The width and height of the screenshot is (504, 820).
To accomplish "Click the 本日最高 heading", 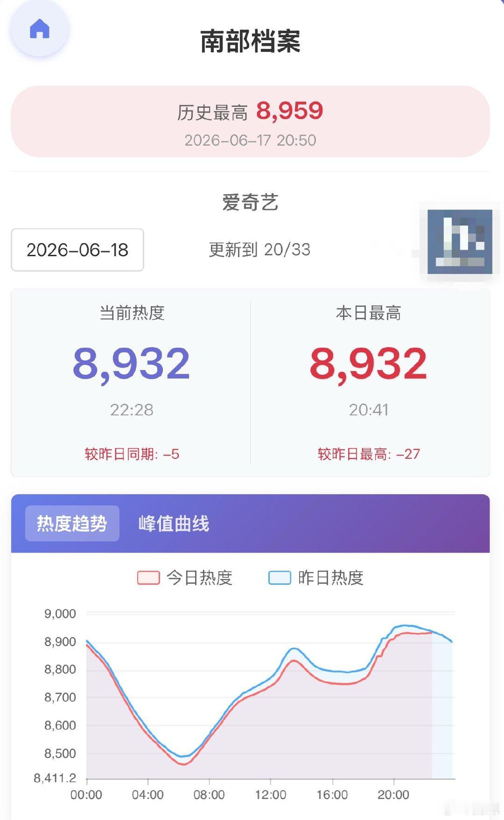I will click(x=369, y=313).
